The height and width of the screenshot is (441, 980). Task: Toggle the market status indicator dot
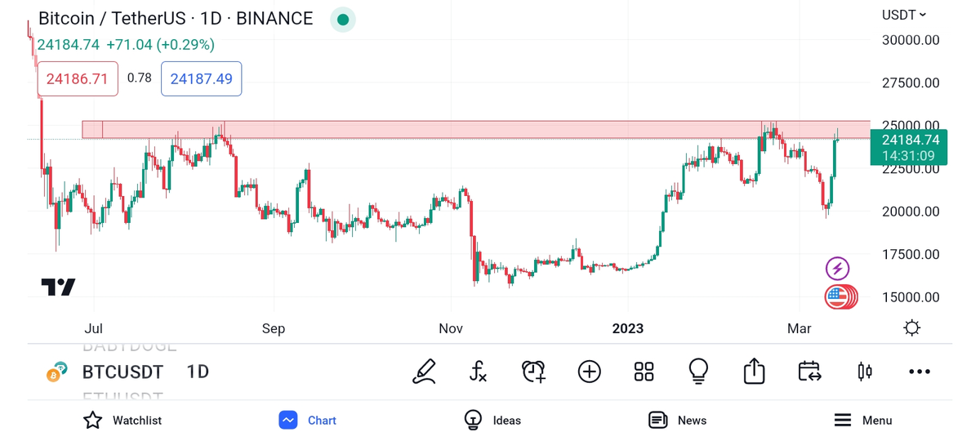click(x=343, y=20)
